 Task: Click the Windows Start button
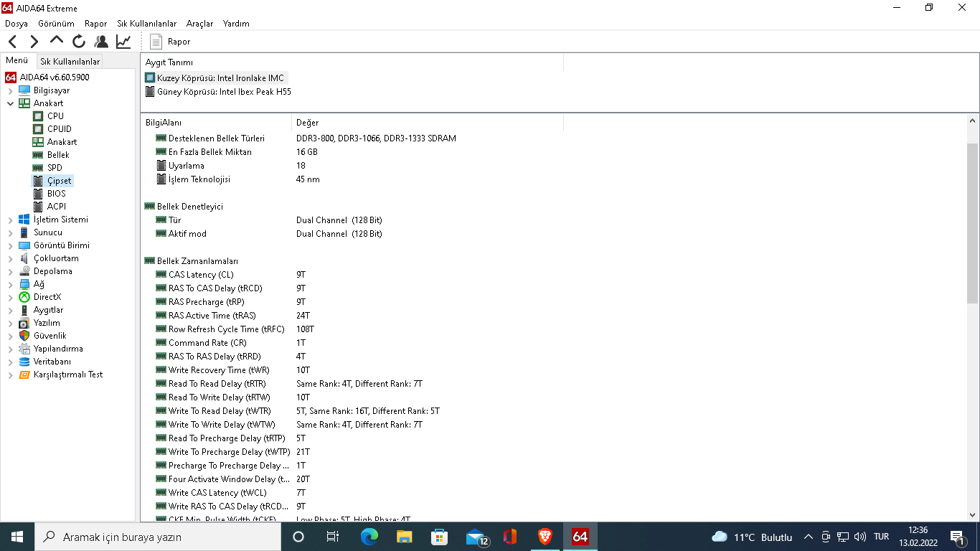17,537
